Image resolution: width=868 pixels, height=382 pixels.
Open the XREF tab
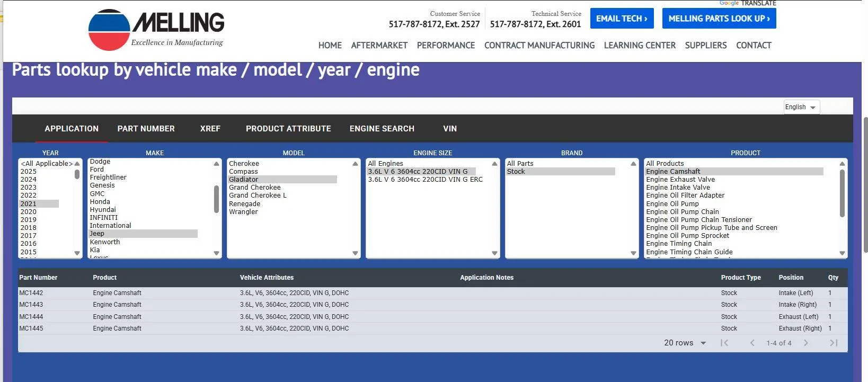click(x=210, y=129)
